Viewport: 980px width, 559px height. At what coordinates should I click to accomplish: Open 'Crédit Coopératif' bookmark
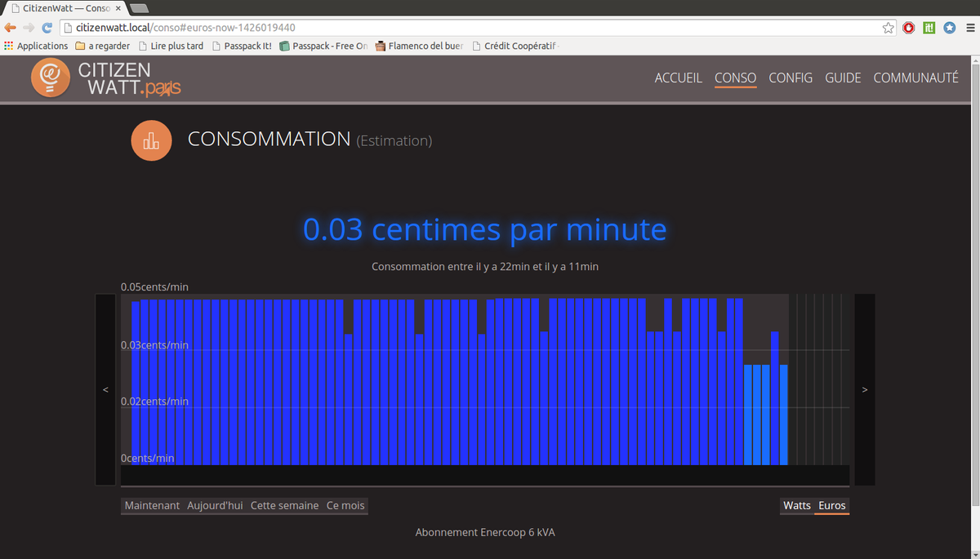[514, 46]
